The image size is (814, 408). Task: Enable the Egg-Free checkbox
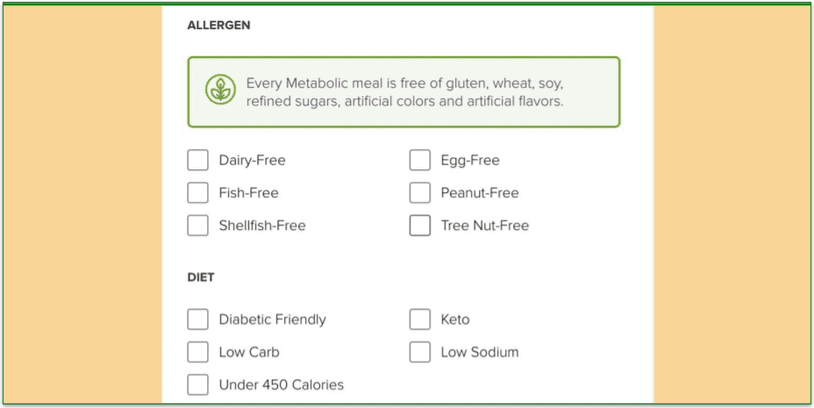click(419, 160)
